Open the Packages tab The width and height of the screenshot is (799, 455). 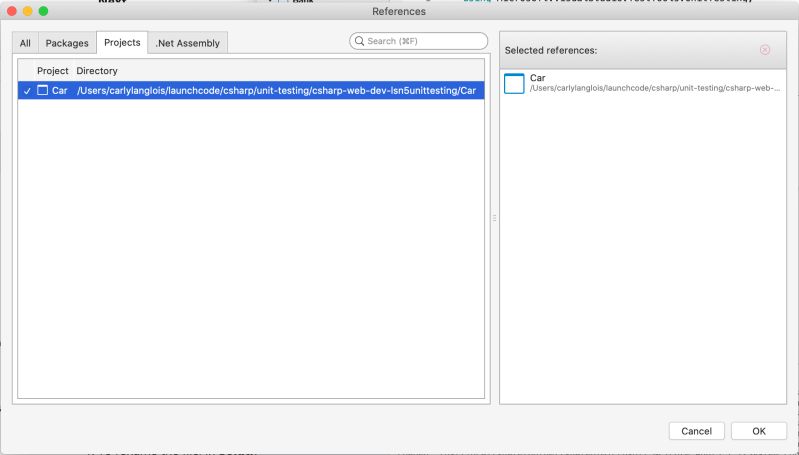67,43
